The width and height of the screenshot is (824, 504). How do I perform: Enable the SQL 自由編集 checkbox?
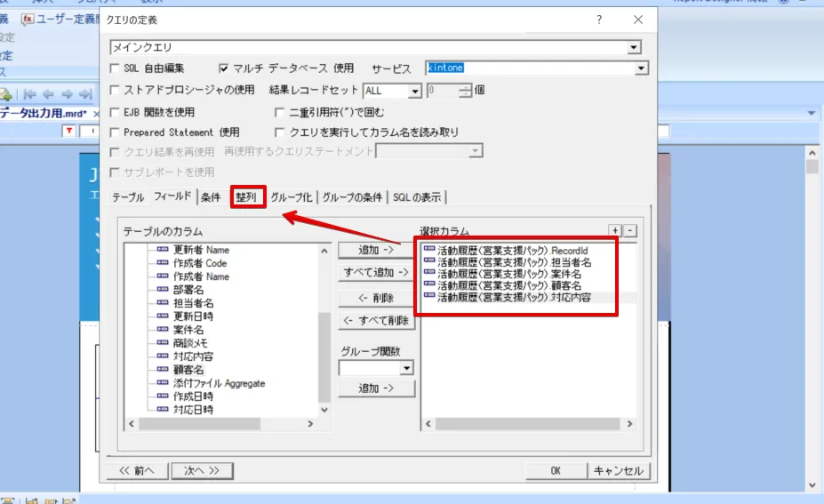click(114, 68)
